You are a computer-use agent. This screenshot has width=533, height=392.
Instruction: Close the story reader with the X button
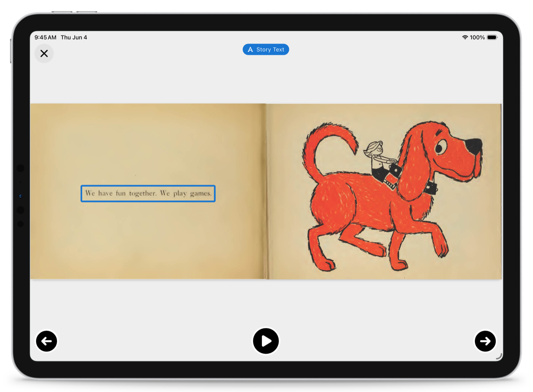pos(44,53)
